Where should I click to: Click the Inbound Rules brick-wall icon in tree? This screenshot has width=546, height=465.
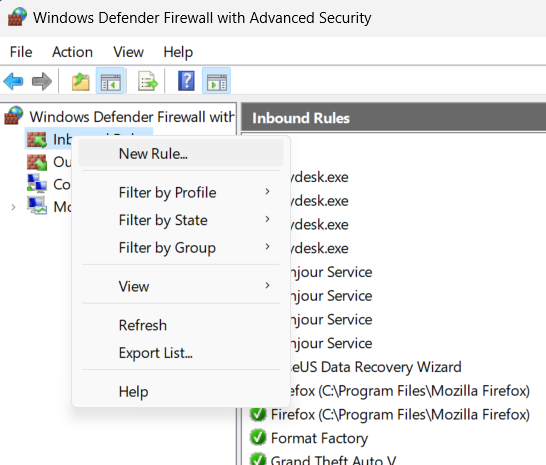click(37, 140)
